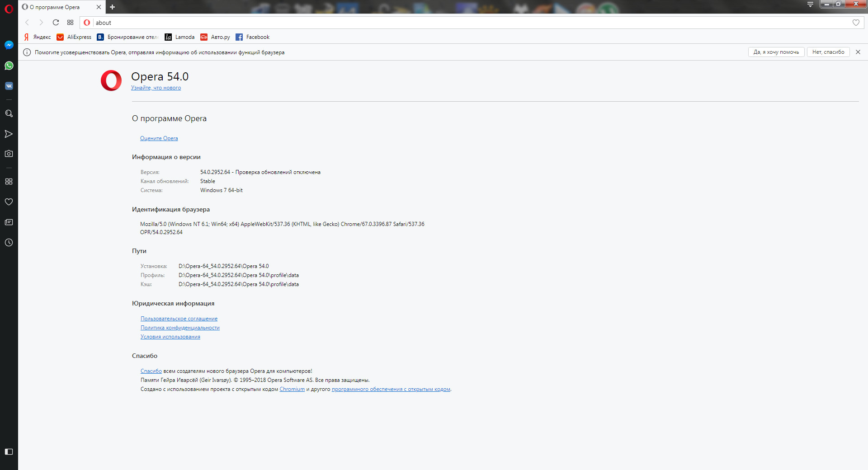868x470 pixels.
Task: Click the info icon on the notification bar
Action: tap(27, 52)
